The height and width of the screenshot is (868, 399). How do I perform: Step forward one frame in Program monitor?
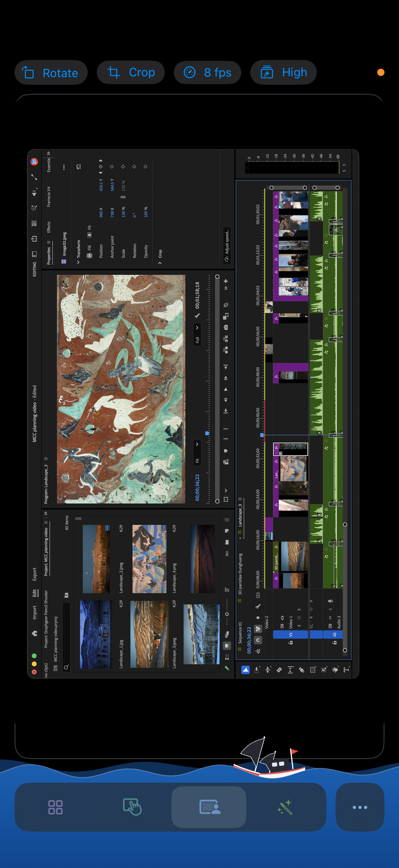pyautogui.click(x=226, y=378)
